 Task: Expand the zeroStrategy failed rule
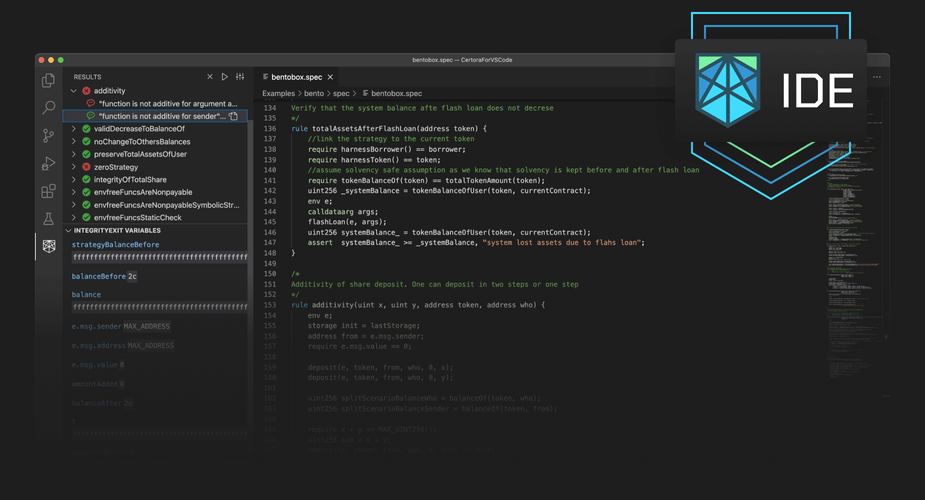pyautogui.click(x=74, y=167)
